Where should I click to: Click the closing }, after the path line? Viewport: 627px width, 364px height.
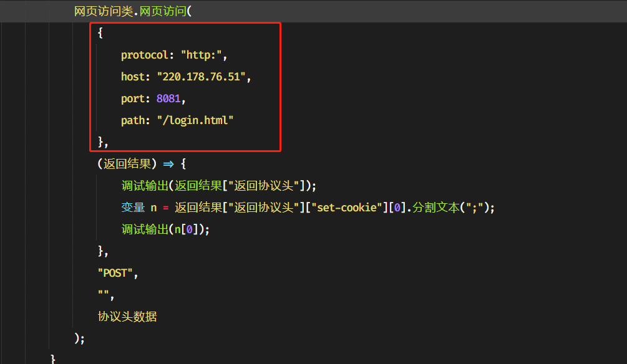pos(103,142)
